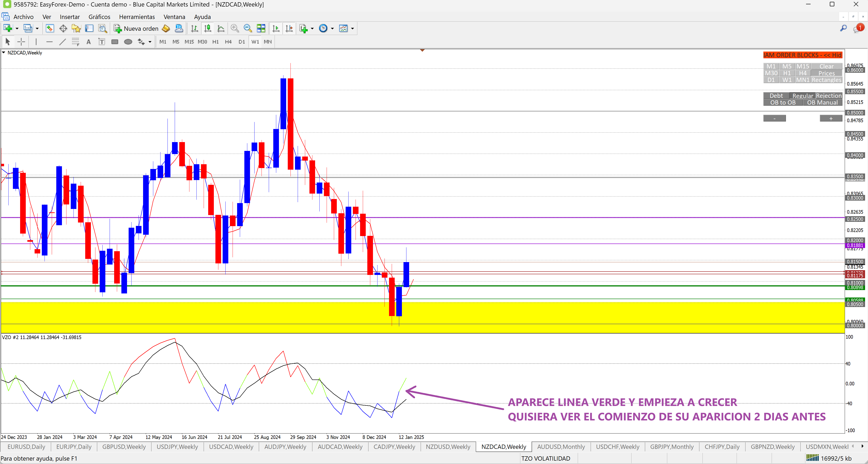The image size is (868, 464).
Task: Open the Strategy Tester icon
Action: click(x=102, y=29)
